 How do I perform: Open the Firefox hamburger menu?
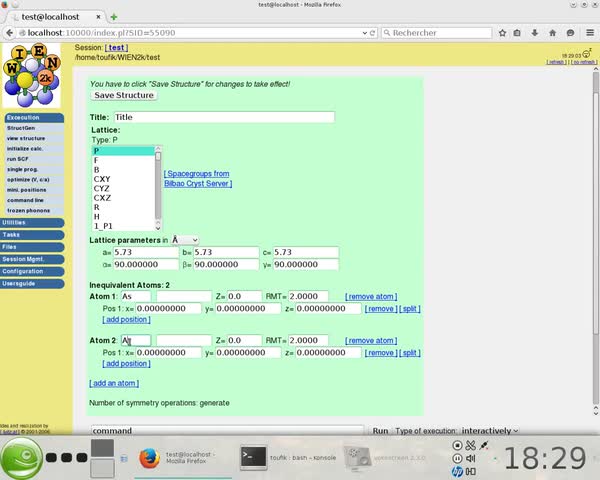[590, 33]
